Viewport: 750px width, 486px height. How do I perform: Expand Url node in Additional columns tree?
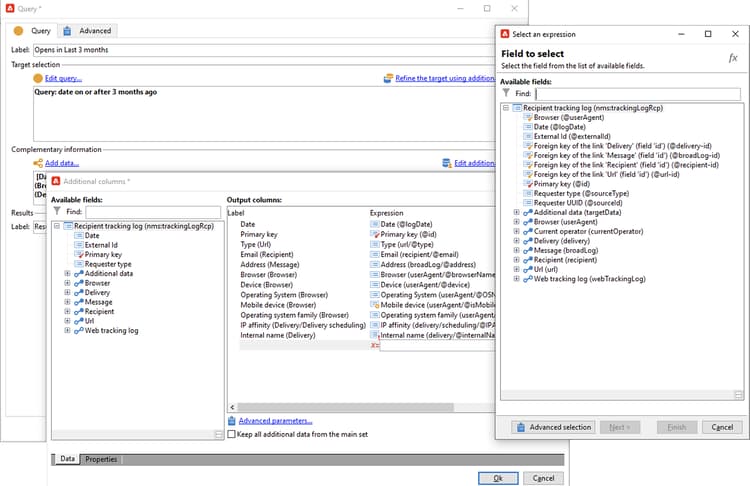pos(67,321)
